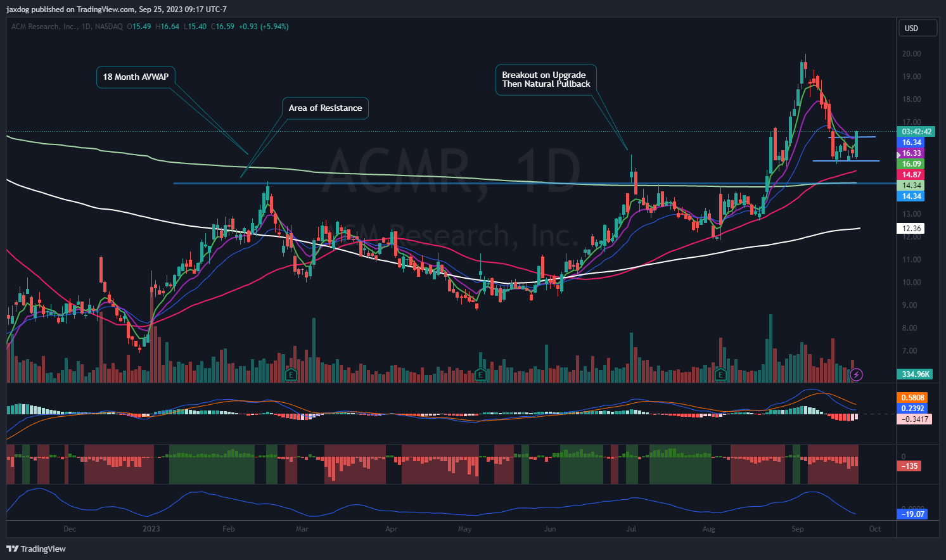This screenshot has height=560, width=946.
Task: Click the Jul label on time axis
Action: click(631, 529)
